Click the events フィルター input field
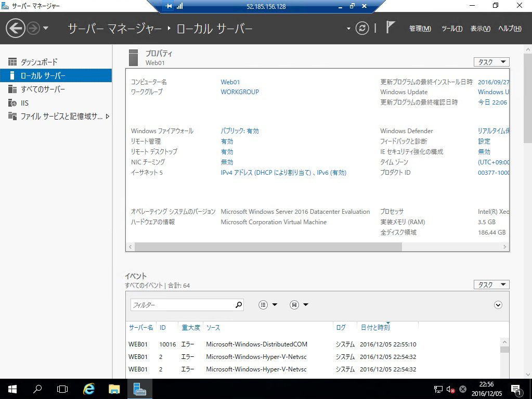 coord(183,305)
